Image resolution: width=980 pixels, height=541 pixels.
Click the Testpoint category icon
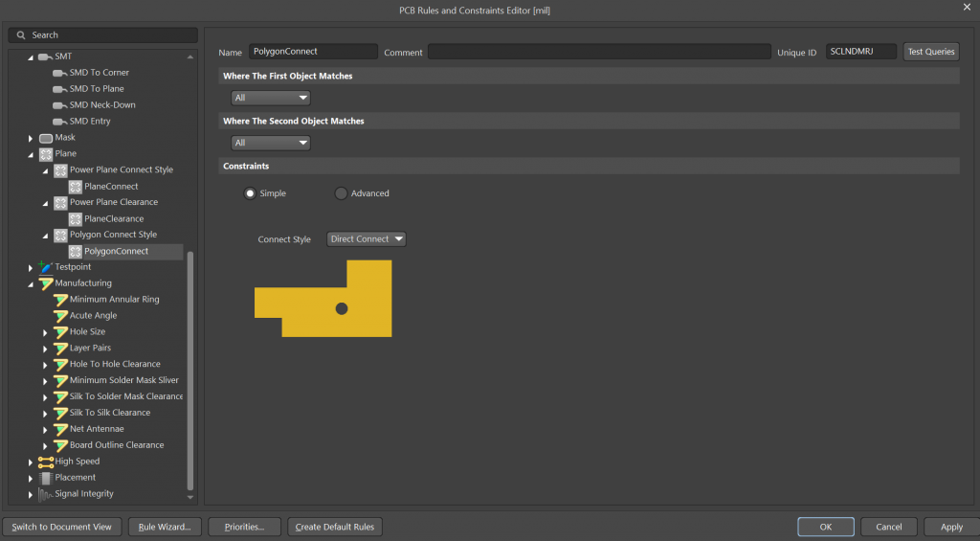(46, 267)
